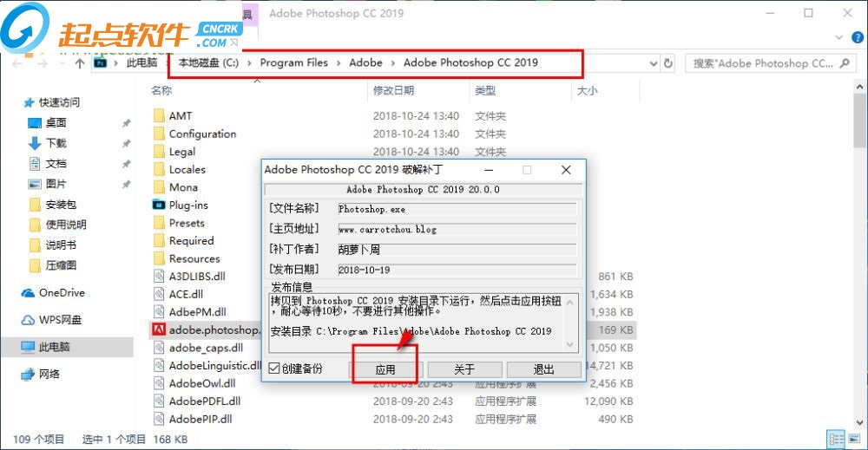868x450 pixels.
Task: Switch to large icons view layout
Action: [x=856, y=440]
